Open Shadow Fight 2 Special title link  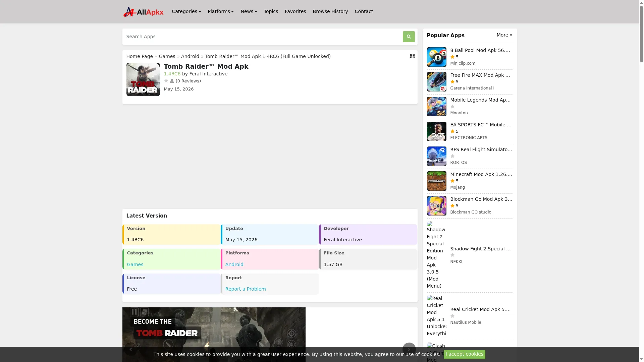click(481, 249)
